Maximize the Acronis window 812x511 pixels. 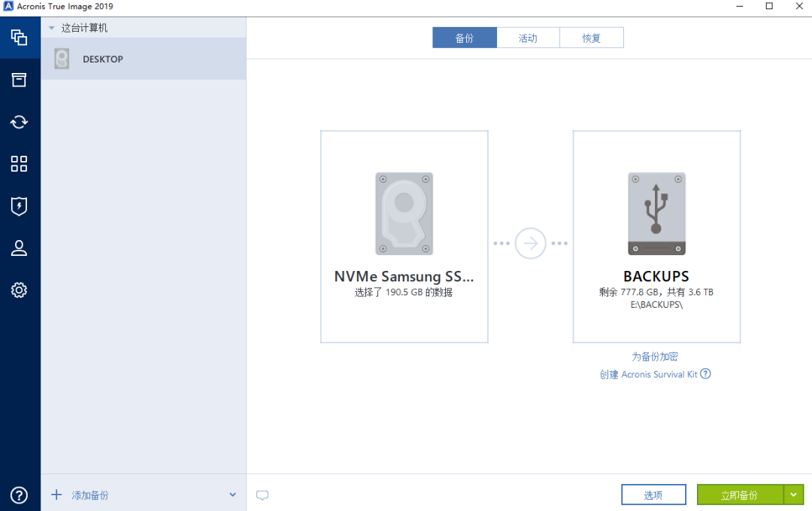click(x=769, y=6)
